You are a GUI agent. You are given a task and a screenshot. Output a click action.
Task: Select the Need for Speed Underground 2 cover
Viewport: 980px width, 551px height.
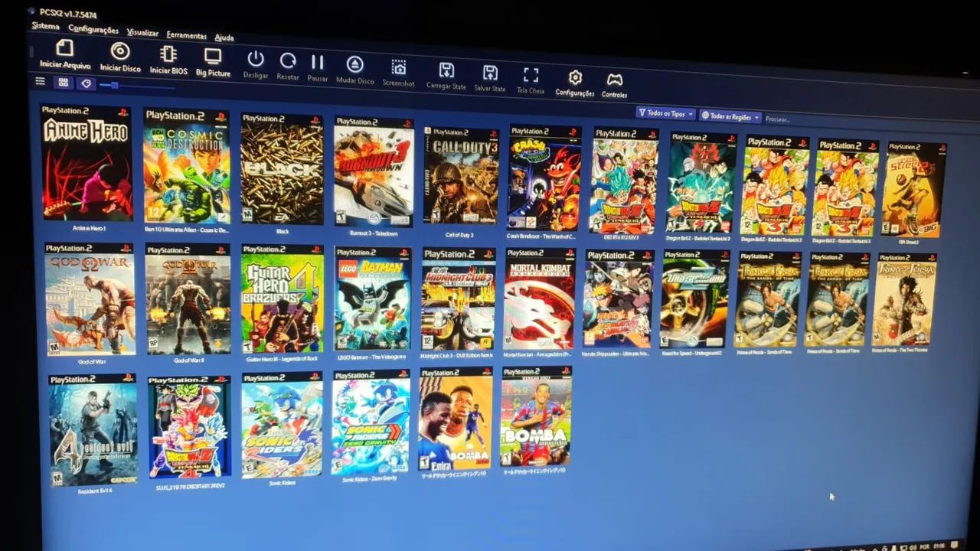(694, 299)
